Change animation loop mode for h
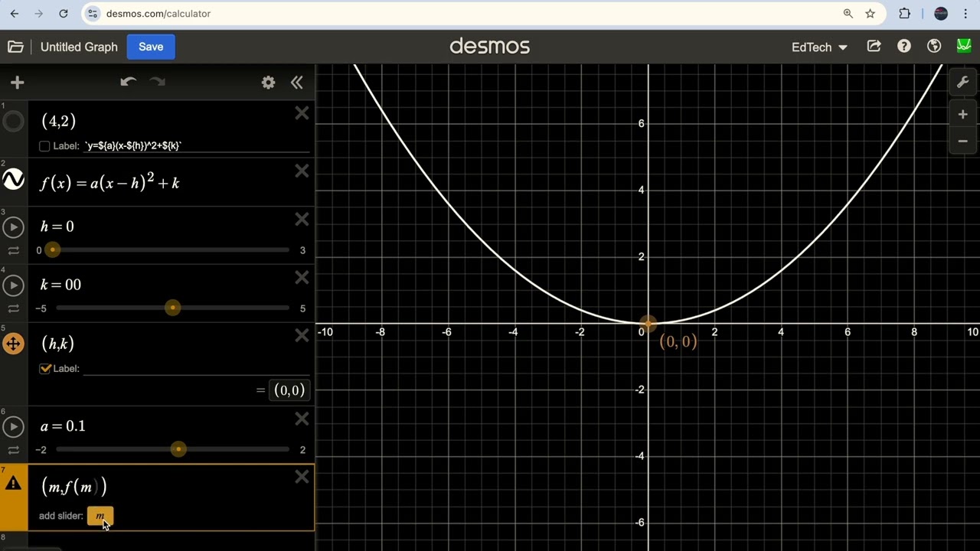The image size is (980, 551). pos(13,251)
